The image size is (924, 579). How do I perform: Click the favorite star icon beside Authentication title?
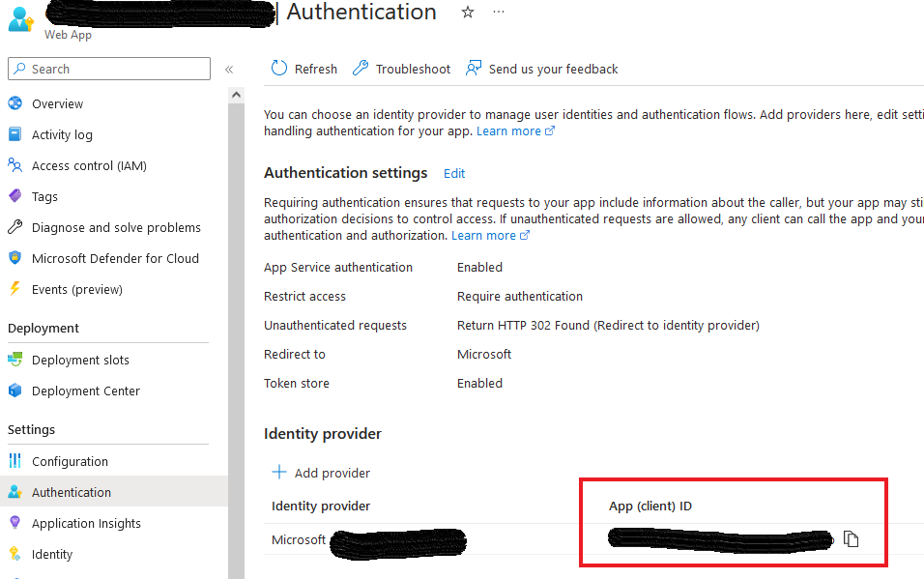(467, 13)
